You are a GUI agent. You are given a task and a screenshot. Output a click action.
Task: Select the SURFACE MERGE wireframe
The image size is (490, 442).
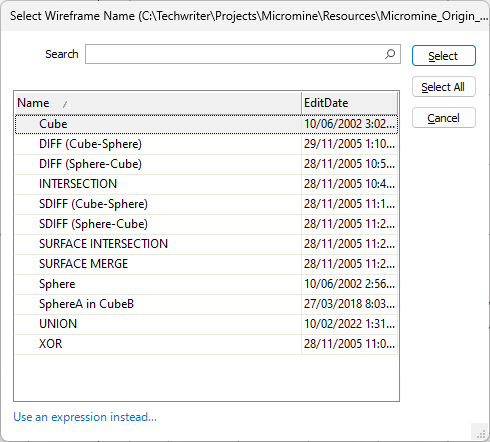pos(206,264)
